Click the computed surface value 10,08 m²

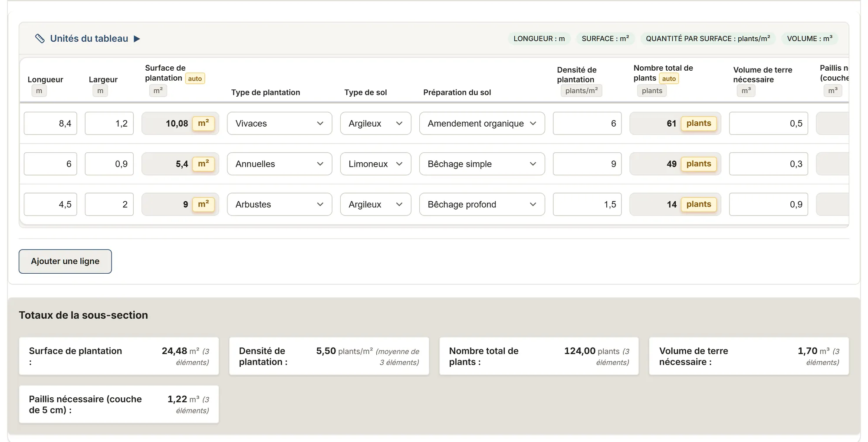[180, 123]
